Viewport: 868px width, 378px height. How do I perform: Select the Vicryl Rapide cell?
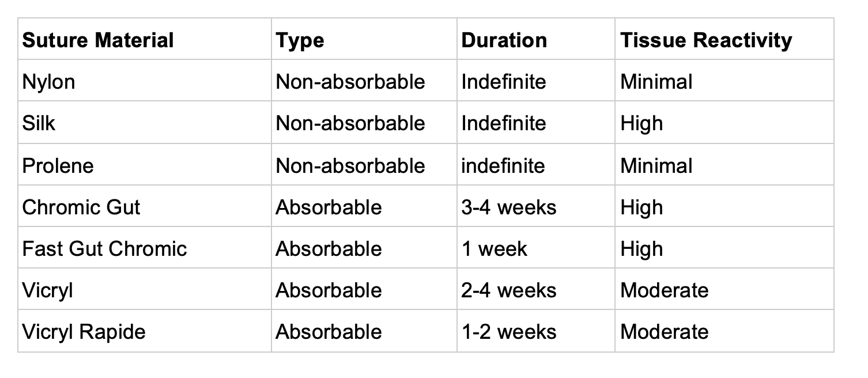(x=145, y=331)
